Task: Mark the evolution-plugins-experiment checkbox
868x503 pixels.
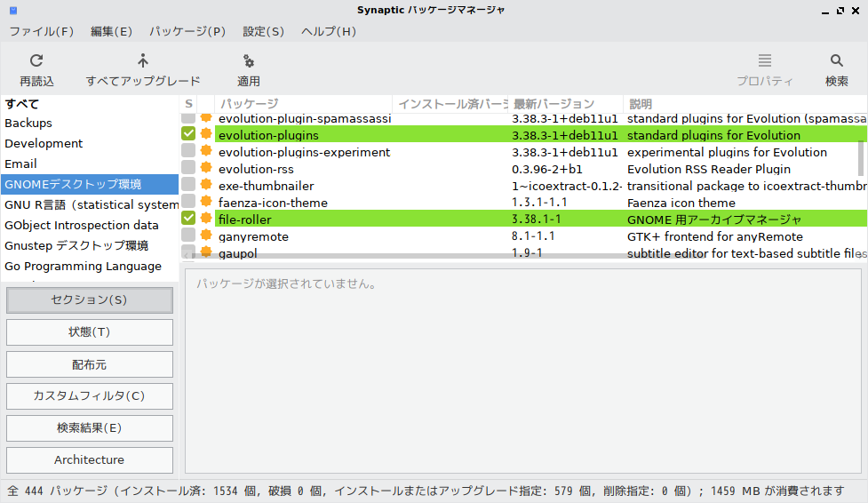Action: (188, 151)
